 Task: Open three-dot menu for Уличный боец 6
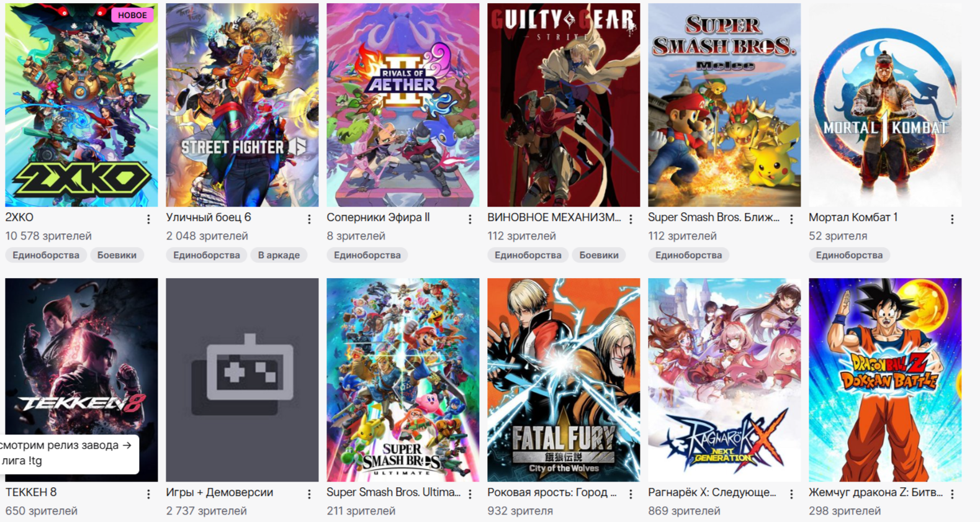309,219
